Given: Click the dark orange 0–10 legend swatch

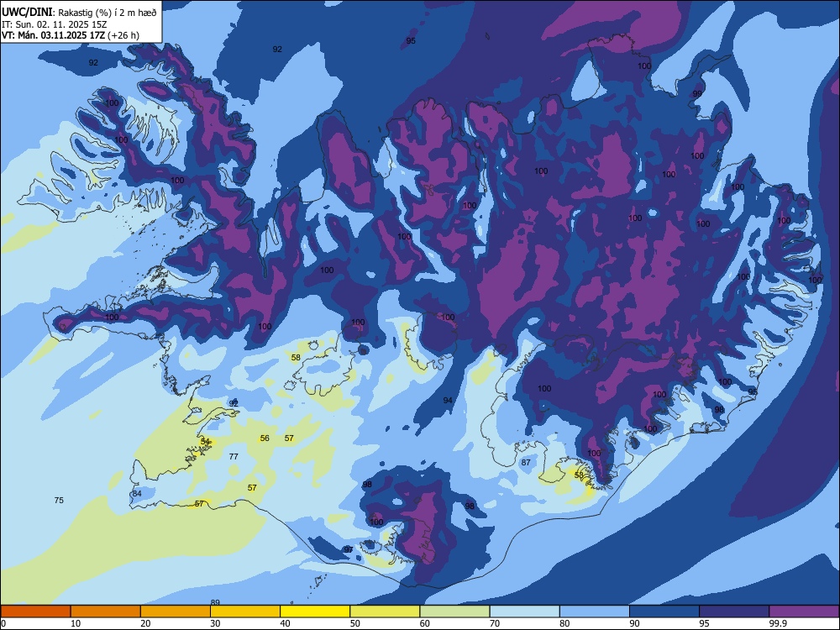Looking at the screenshot, I should point(35,612).
